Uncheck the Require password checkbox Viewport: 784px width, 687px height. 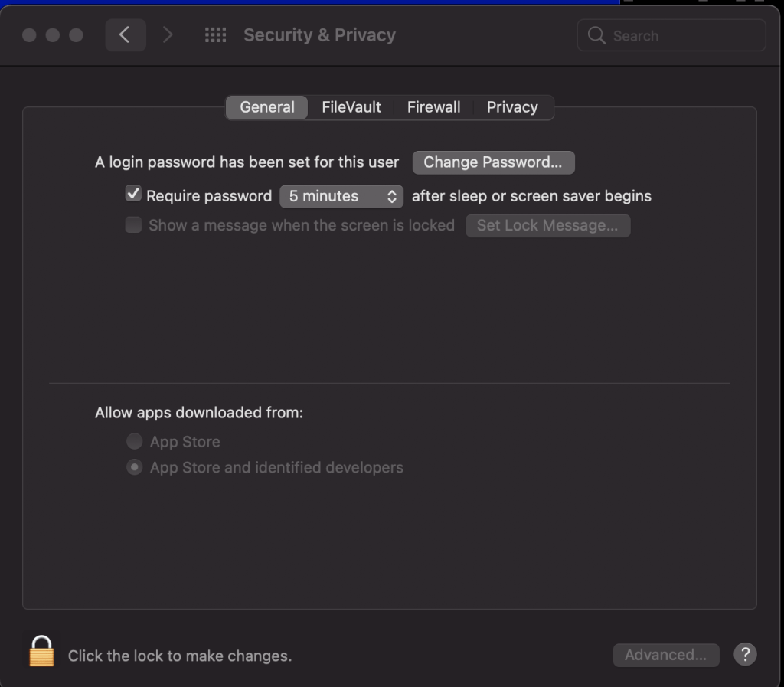click(133, 195)
